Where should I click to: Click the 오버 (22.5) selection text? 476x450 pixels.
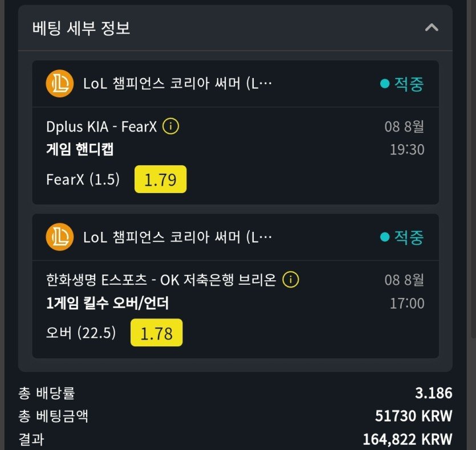pyautogui.click(x=81, y=333)
